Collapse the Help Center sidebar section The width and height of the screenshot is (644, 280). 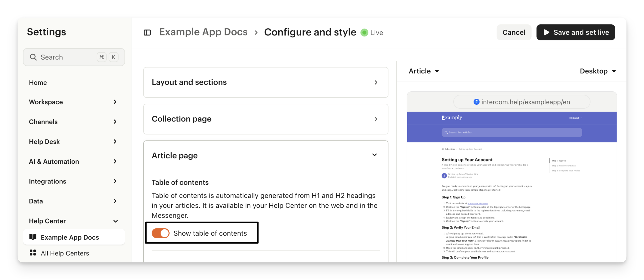115,221
